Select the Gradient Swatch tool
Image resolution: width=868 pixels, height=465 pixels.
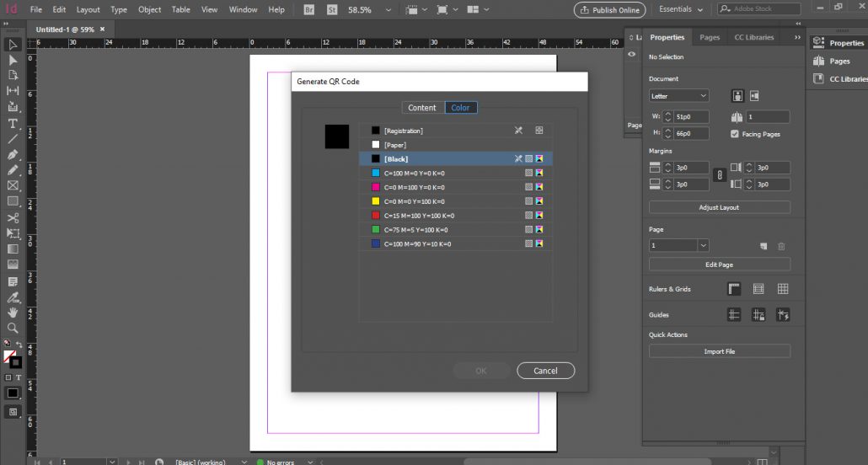click(x=13, y=249)
